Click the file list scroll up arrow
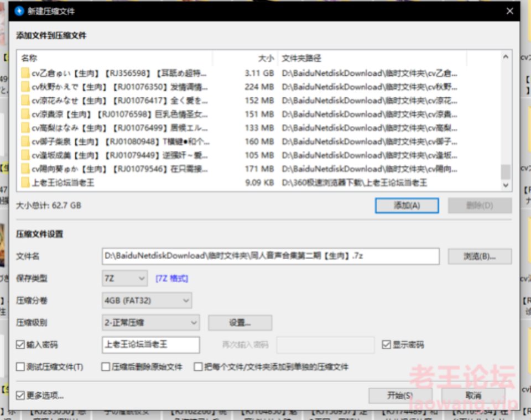The image size is (531, 420). coord(506,57)
